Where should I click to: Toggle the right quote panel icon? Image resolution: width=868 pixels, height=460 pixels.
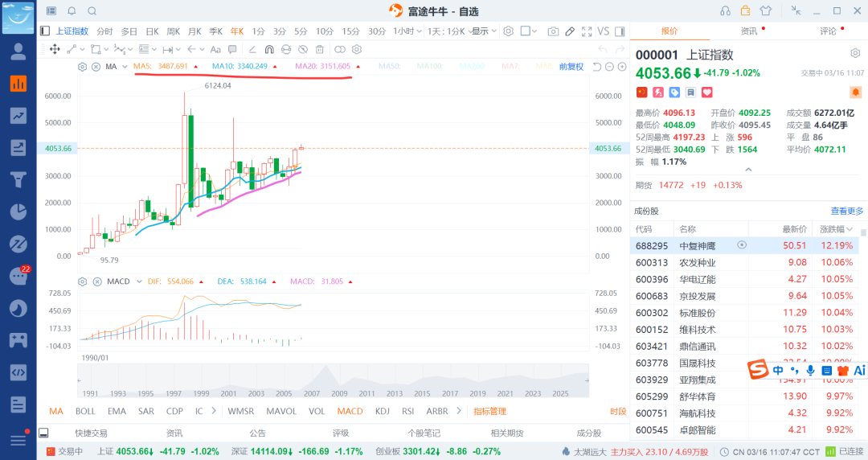coord(620,31)
